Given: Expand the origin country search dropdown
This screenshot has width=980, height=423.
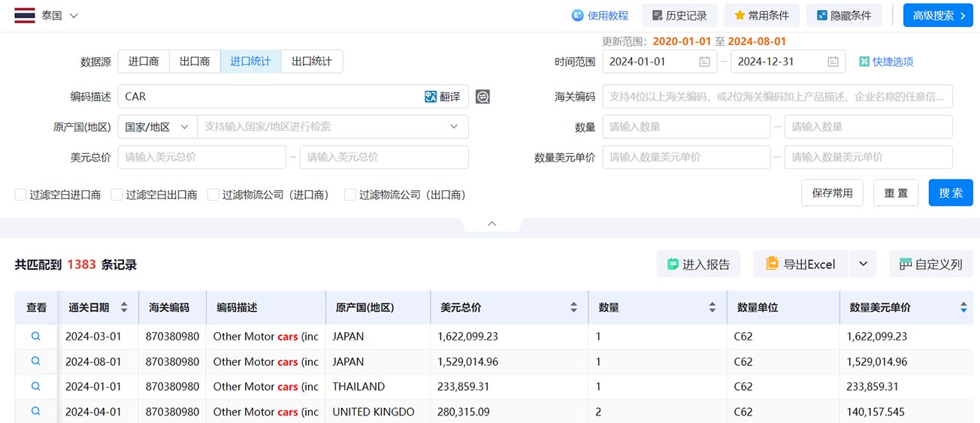Looking at the screenshot, I should pyautogui.click(x=454, y=127).
